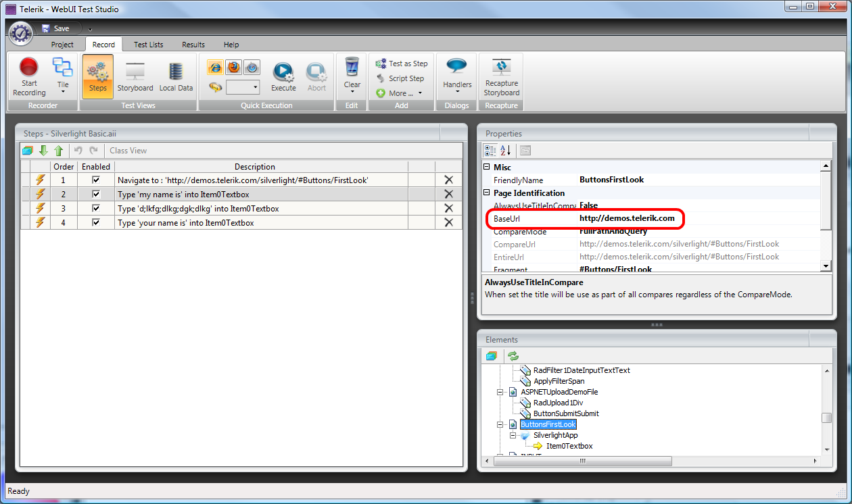Delete step 4 'your name is' with X

tap(448, 222)
